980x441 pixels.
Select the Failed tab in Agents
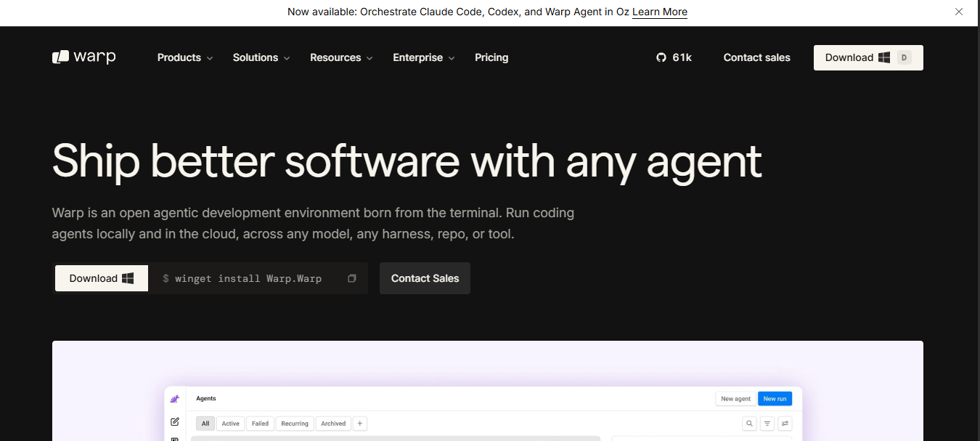[x=261, y=423]
